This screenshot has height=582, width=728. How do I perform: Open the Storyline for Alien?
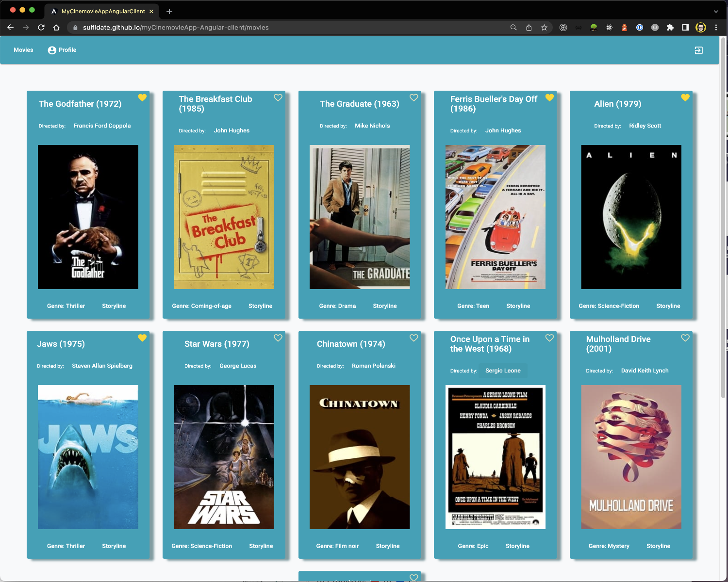[x=668, y=306]
